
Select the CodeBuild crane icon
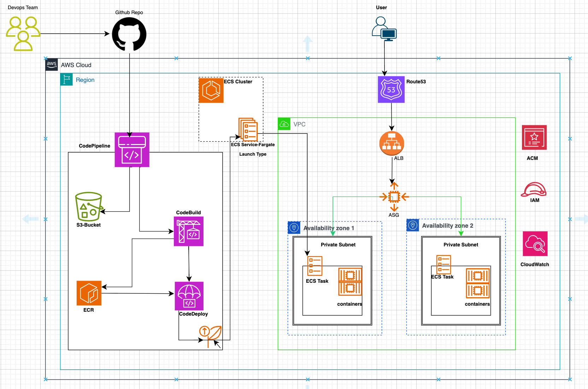[189, 231]
